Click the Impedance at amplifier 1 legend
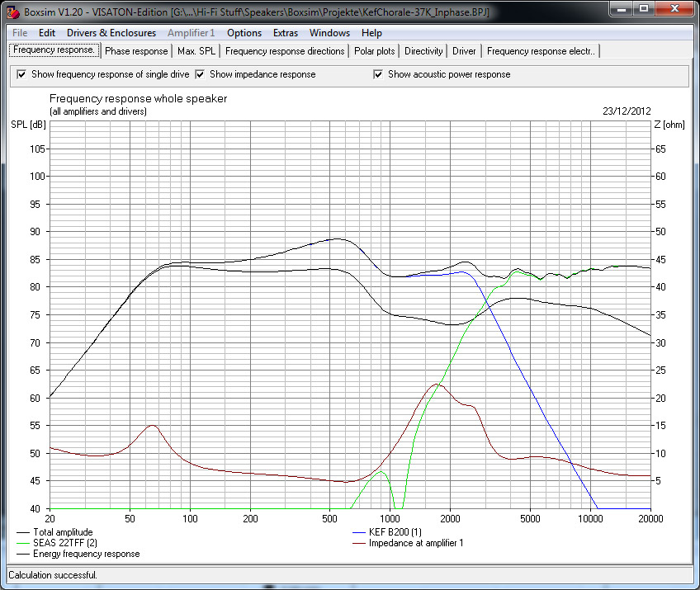Viewport: 700px width, 590px height. coord(408,543)
